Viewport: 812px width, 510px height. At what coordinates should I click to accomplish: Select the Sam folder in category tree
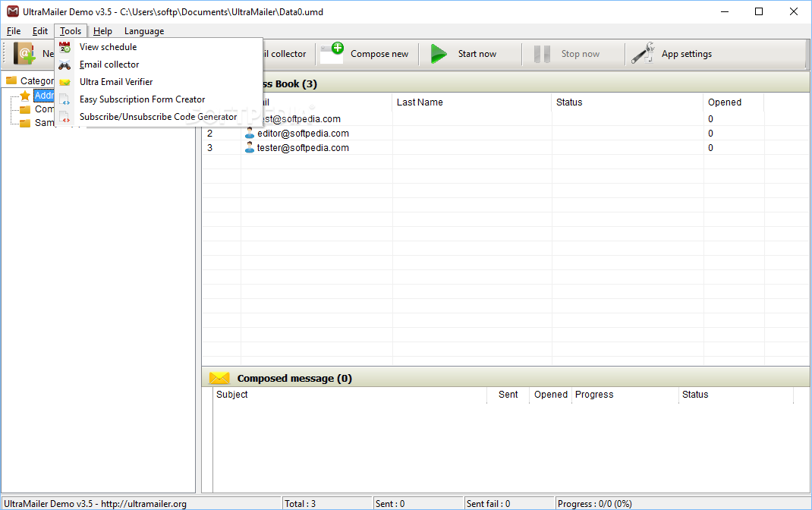pyautogui.click(x=44, y=123)
